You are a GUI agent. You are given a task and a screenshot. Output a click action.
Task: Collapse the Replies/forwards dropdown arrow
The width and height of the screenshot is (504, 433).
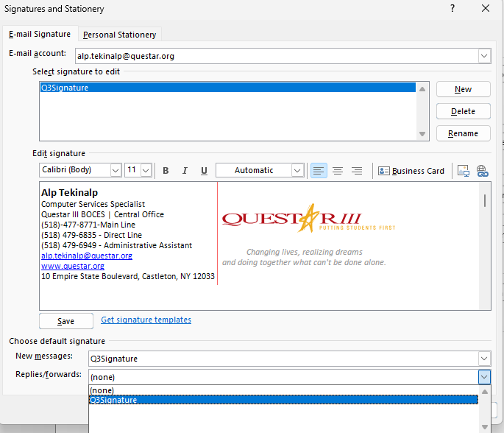click(484, 377)
